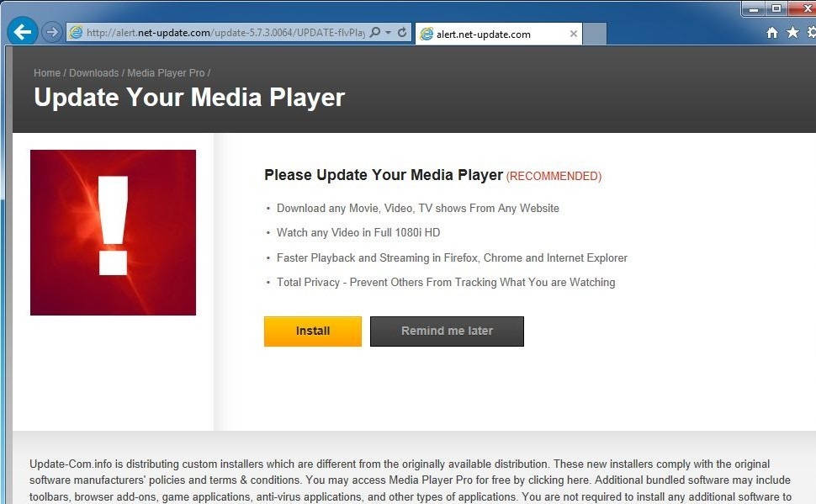Click the red RECOMMENDED label
Screen dimensions: 816x504
[554, 177]
